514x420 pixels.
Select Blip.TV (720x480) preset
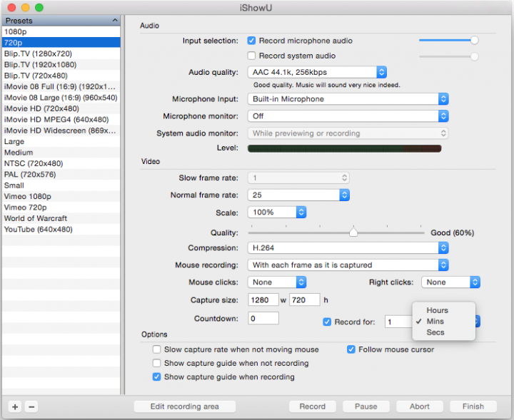tap(61, 76)
